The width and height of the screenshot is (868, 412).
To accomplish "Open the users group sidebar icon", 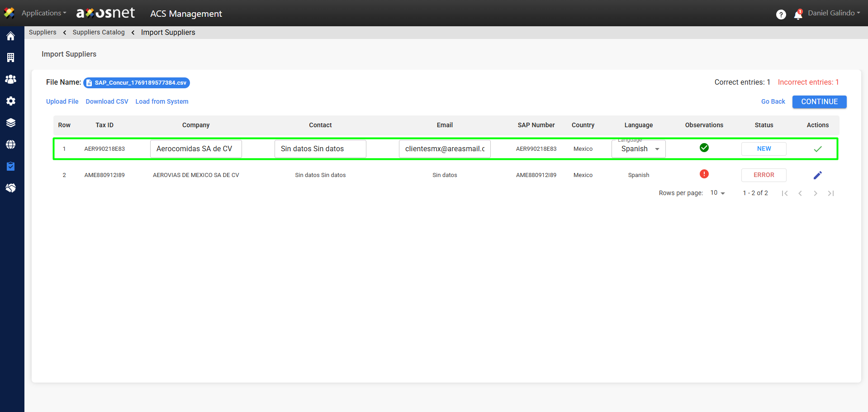I will point(11,79).
